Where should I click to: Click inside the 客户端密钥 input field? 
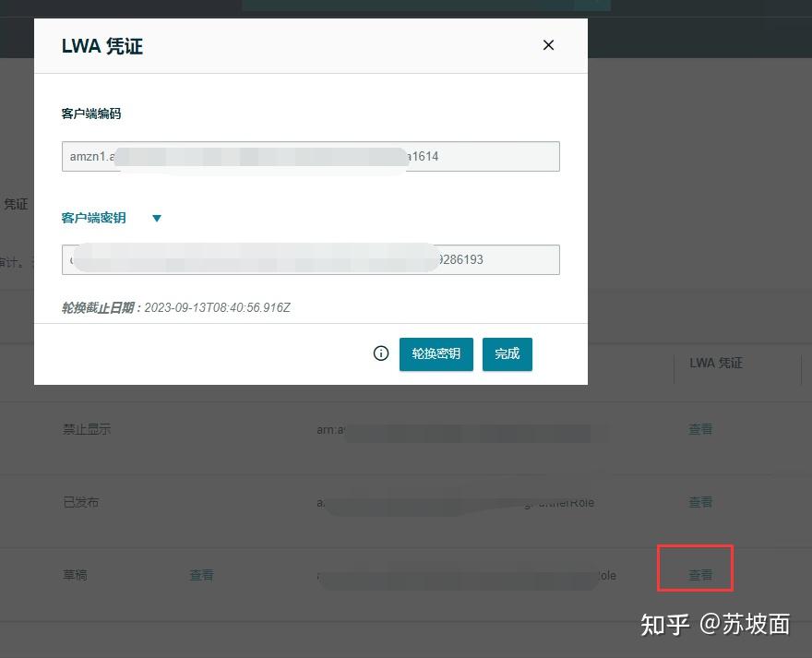click(x=310, y=259)
